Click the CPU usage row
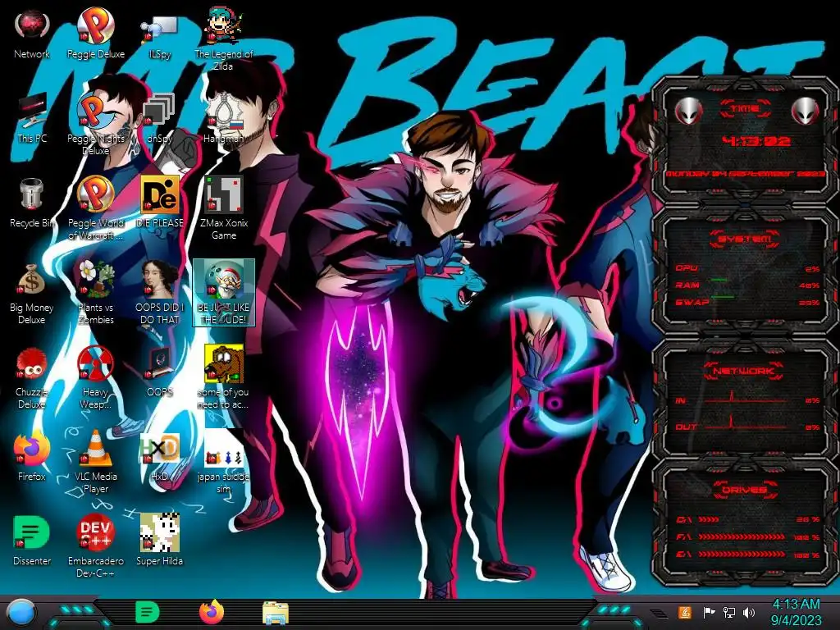Screen dimensions: 840x630 [747, 268]
